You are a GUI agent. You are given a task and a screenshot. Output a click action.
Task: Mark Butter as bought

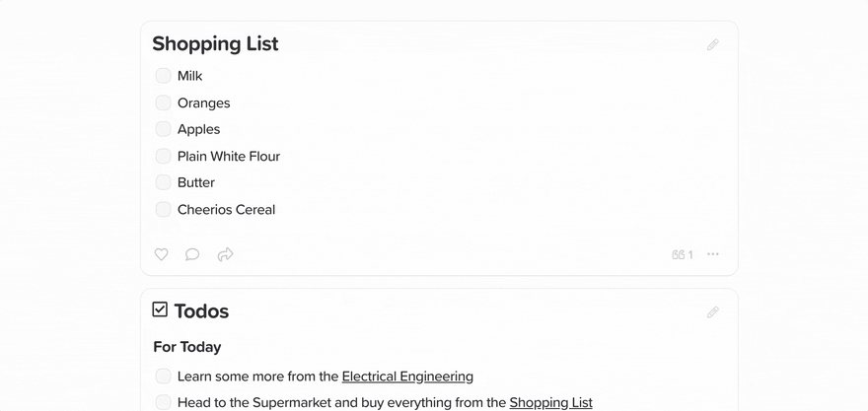pyautogui.click(x=163, y=182)
